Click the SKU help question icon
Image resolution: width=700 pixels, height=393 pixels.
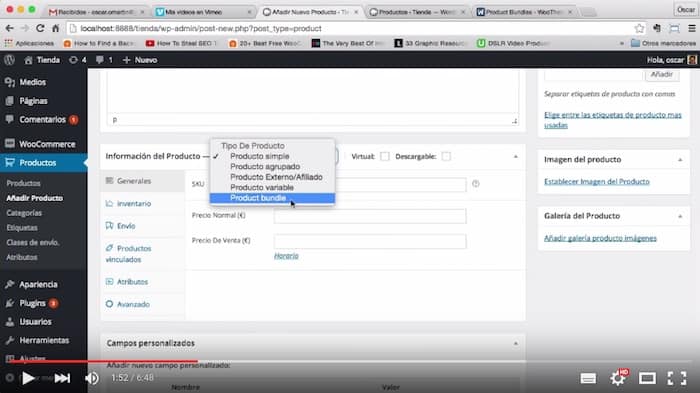tap(476, 184)
